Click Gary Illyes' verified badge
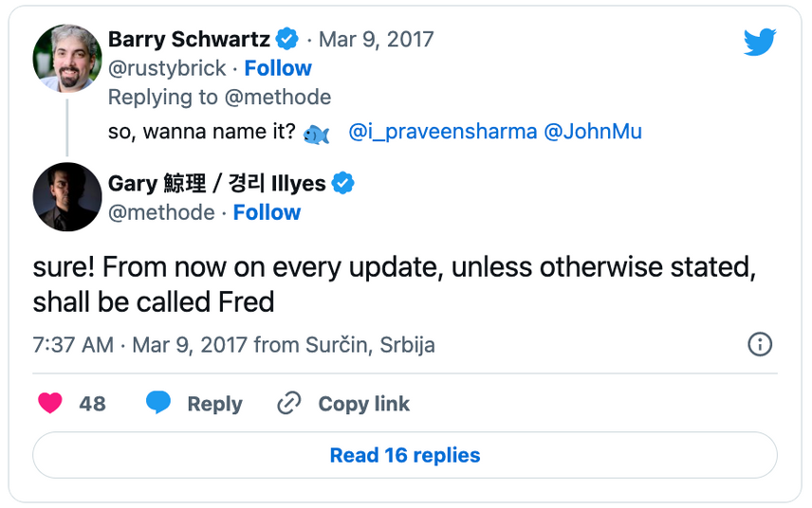 (x=343, y=183)
